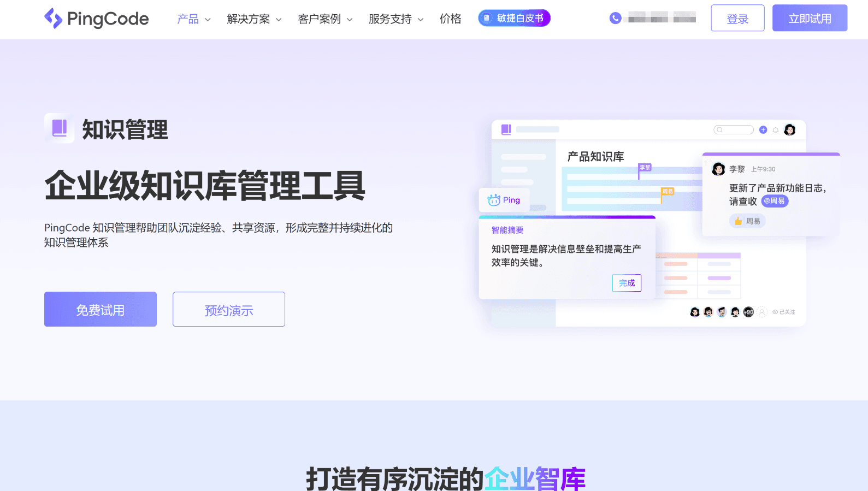The height and width of the screenshot is (491, 868).
Task: Click the search field in mockup header
Action: tap(734, 129)
